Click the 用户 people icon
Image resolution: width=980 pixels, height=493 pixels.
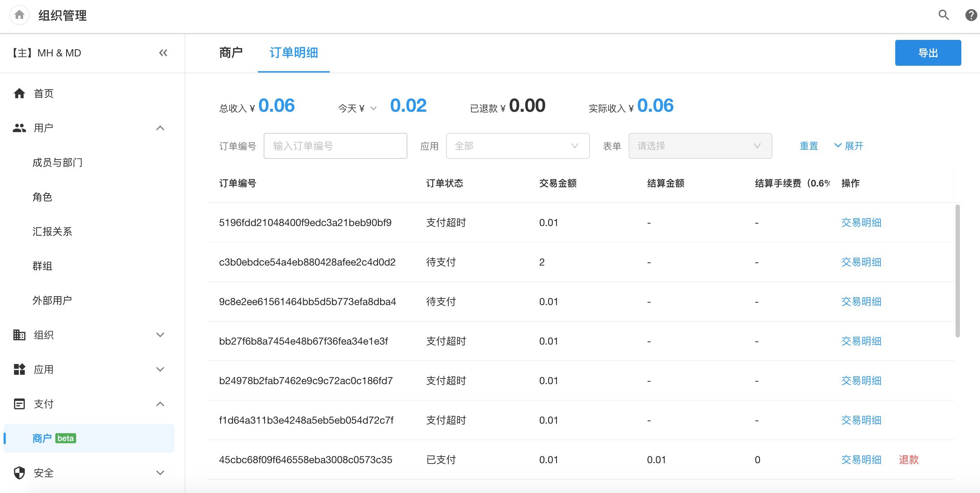(19, 128)
